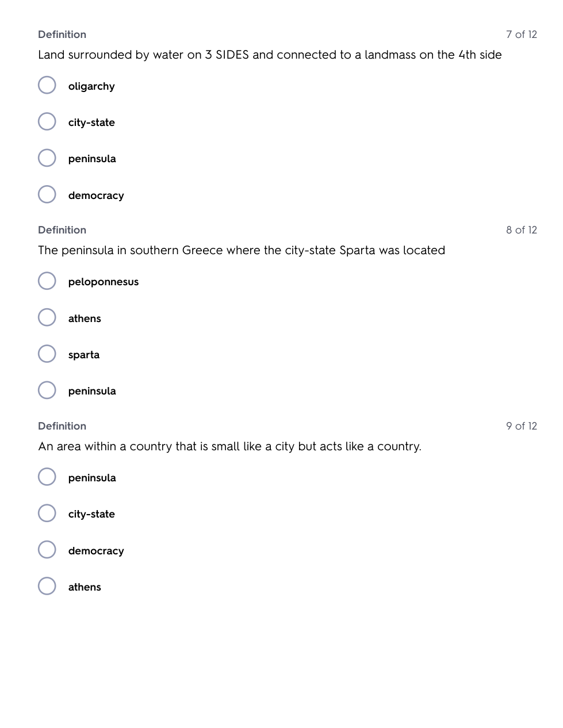Pick the 'sparta' radio button
The image size is (563, 728).
47,354
